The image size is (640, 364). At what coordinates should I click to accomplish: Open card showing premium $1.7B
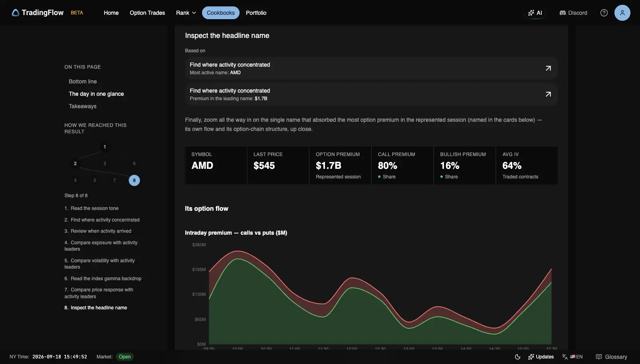click(x=371, y=94)
